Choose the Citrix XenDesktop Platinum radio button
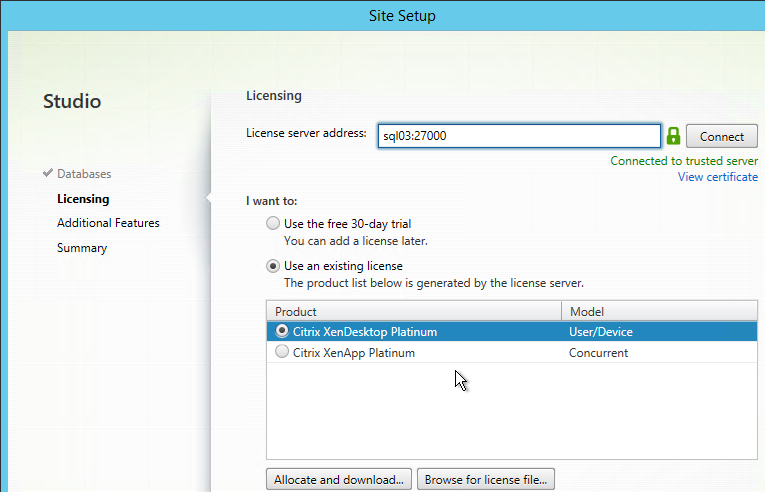 click(x=282, y=331)
